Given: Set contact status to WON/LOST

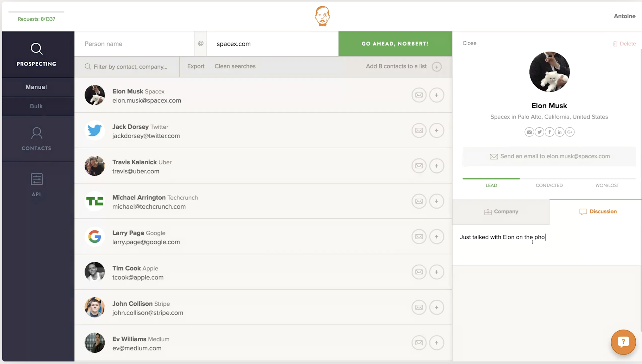Looking at the screenshot, I should (607, 185).
